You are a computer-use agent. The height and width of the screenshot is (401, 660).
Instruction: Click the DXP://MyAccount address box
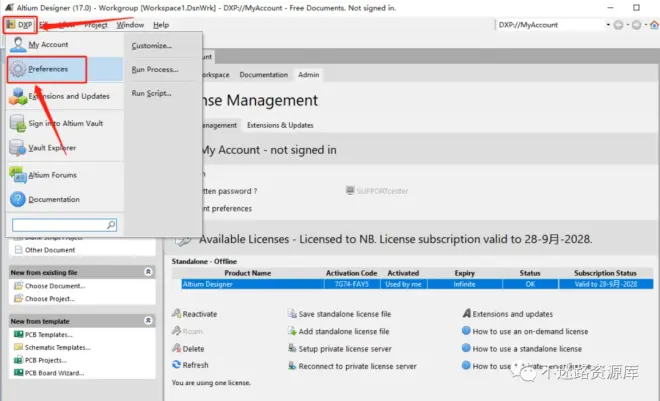point(550,25)
